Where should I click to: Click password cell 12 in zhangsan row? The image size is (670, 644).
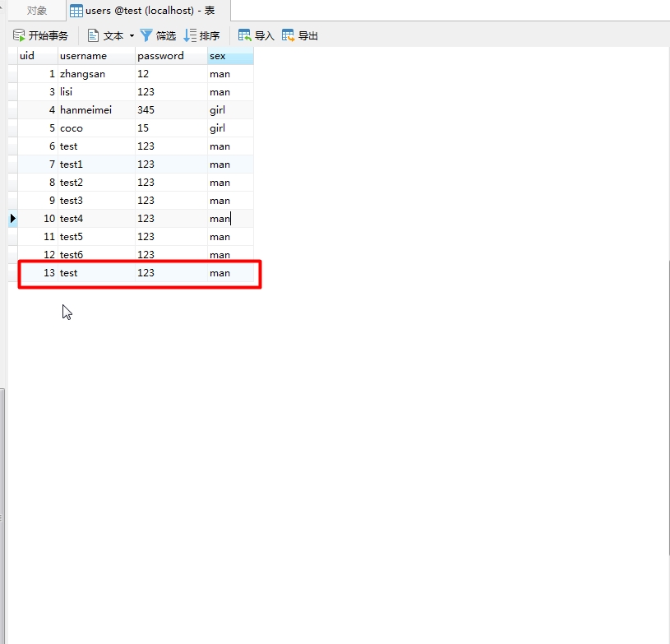pos(171,74)
